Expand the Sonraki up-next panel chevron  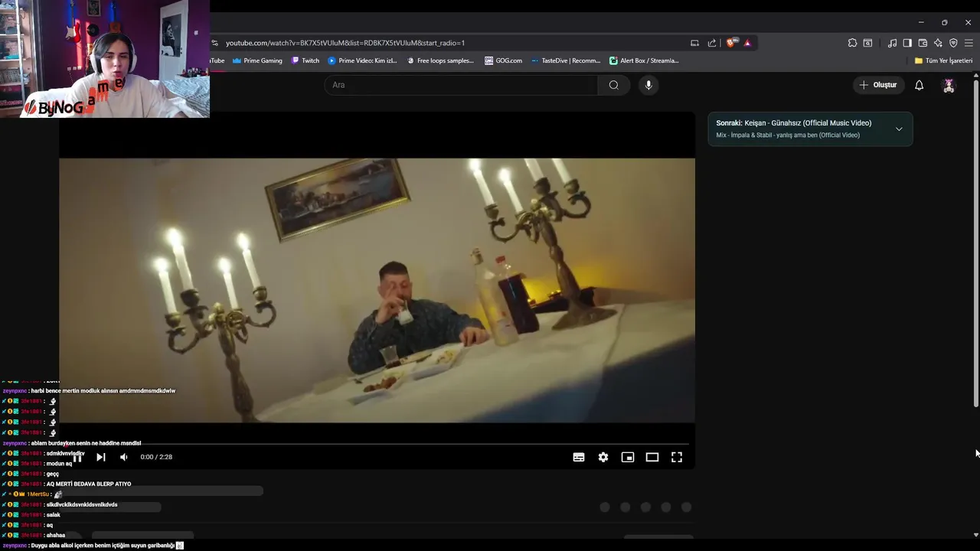[x=899, y=129]
